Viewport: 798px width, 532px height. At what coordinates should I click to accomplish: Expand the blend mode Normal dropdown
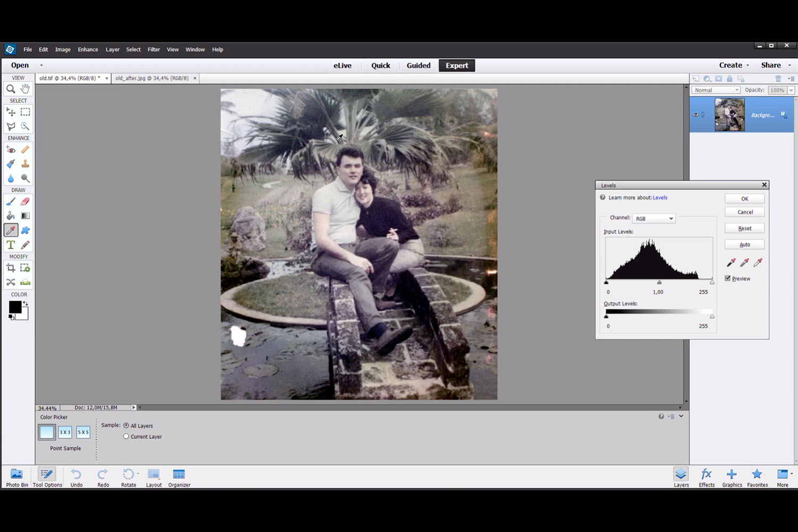click(716, 90)
